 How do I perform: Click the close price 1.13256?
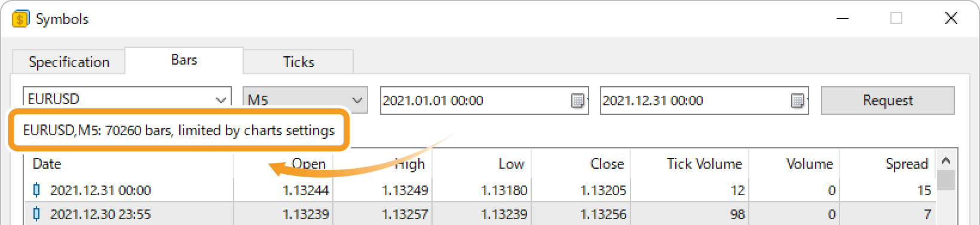pos(603,214)
